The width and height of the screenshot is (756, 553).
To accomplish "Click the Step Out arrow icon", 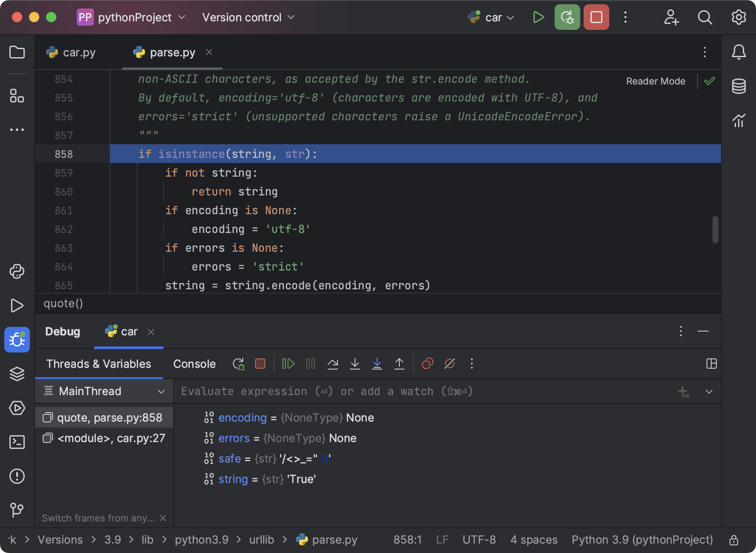I will click(x=399, y=364).
